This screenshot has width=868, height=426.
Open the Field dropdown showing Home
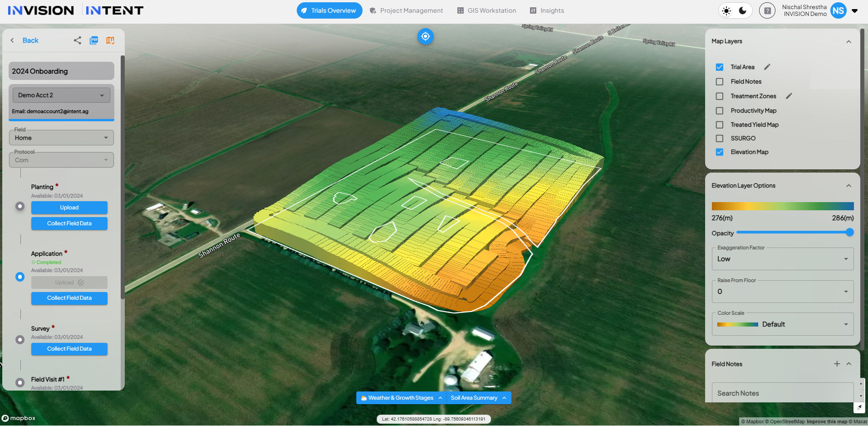[61, 138]
